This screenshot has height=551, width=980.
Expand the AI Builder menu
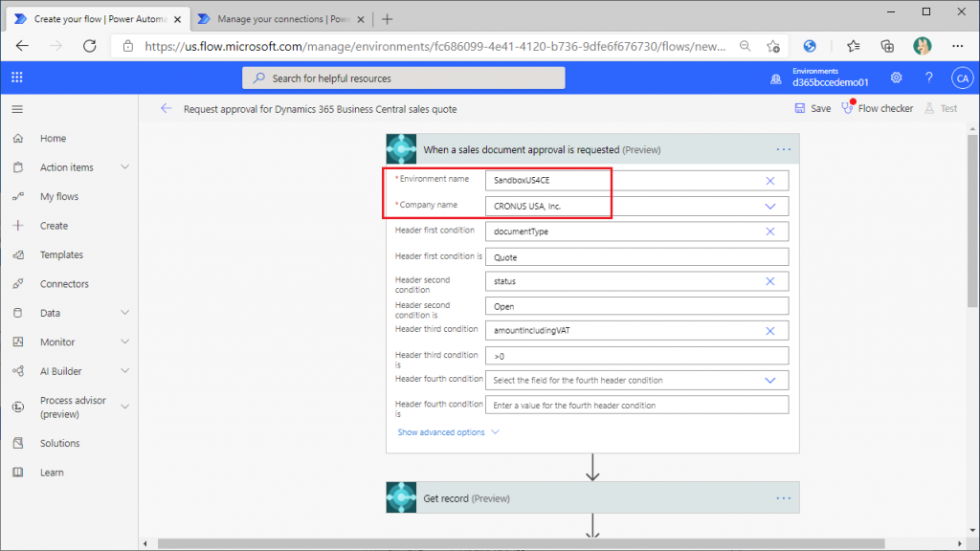pyautogui.click(x=125, y=370)
